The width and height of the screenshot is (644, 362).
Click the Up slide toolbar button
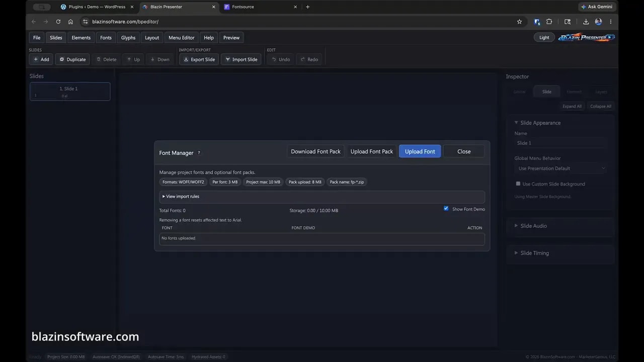click(x=133, y=59)
